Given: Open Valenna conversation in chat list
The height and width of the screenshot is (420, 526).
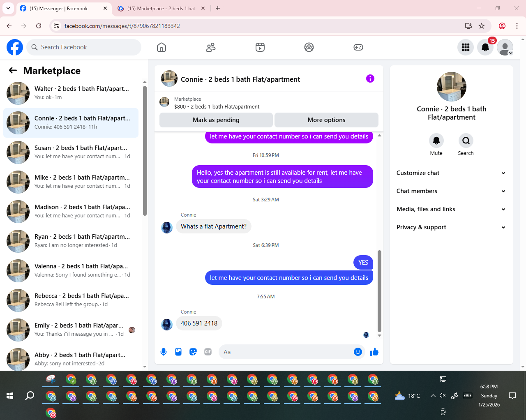Looking at the screenshot, I should (x=71, y=271).
